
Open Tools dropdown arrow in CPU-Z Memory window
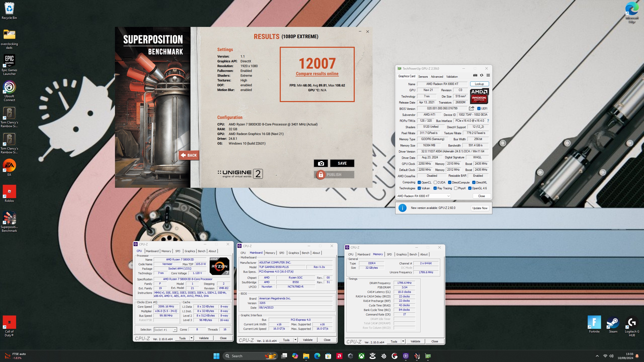coord(403,341)
